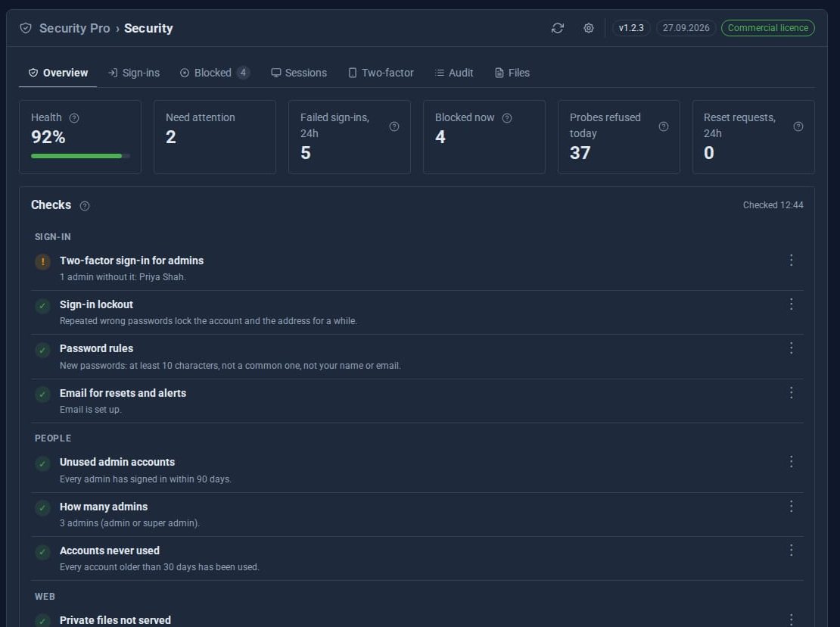Open the three-dot menu for How many admins
Screen dimensions: 840x627
click(x=791, y=506)
